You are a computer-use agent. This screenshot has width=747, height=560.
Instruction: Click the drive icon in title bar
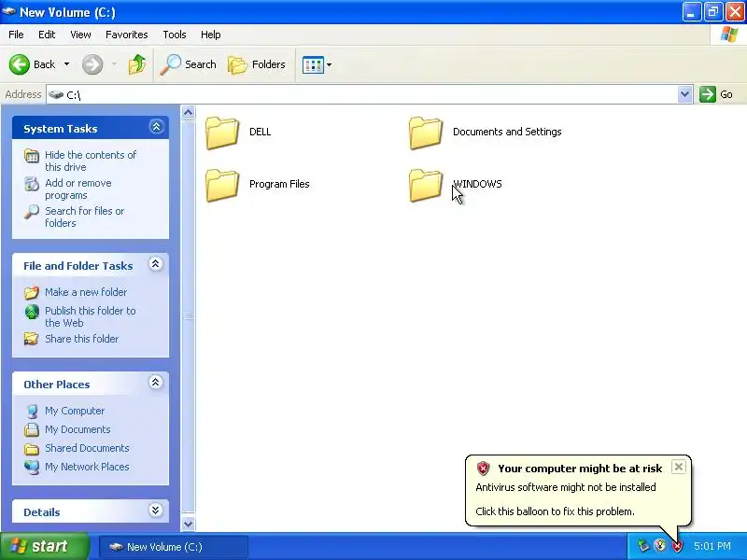(x=9, y=11)
